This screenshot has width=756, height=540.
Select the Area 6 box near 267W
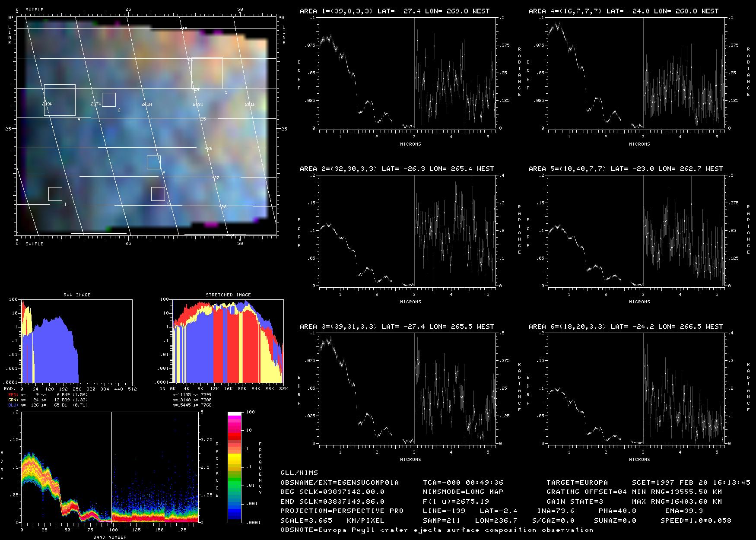[109, 100]
